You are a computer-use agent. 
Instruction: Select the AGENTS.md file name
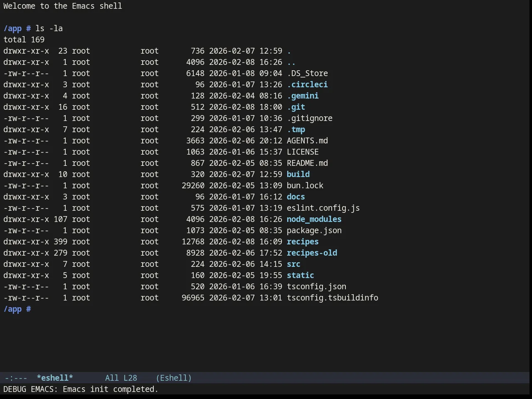point(307,140)
